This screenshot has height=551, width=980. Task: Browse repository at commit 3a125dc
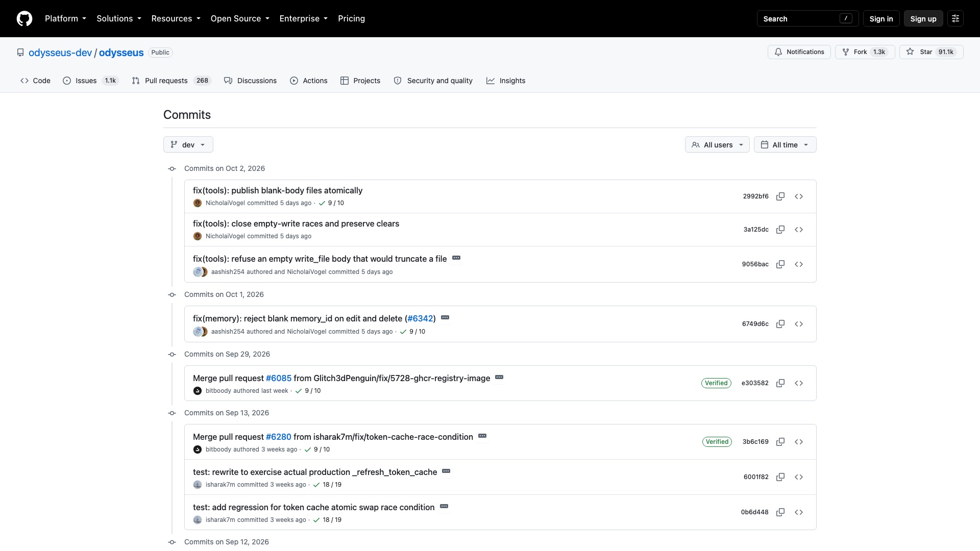click(x=799, y=230)
